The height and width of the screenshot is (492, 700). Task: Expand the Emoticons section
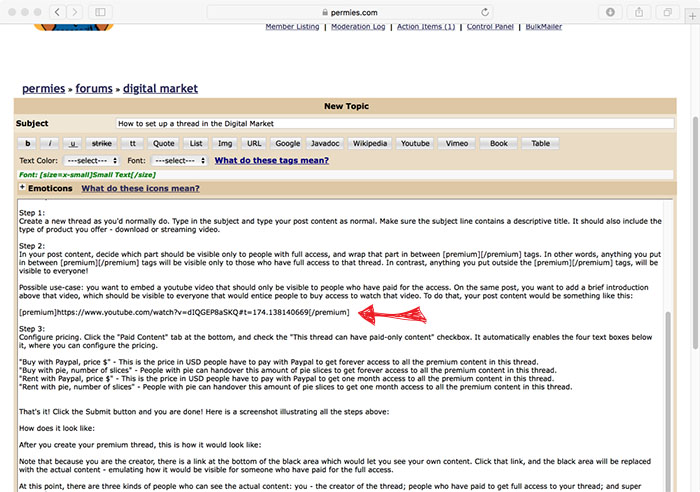(x=22, y=187)
